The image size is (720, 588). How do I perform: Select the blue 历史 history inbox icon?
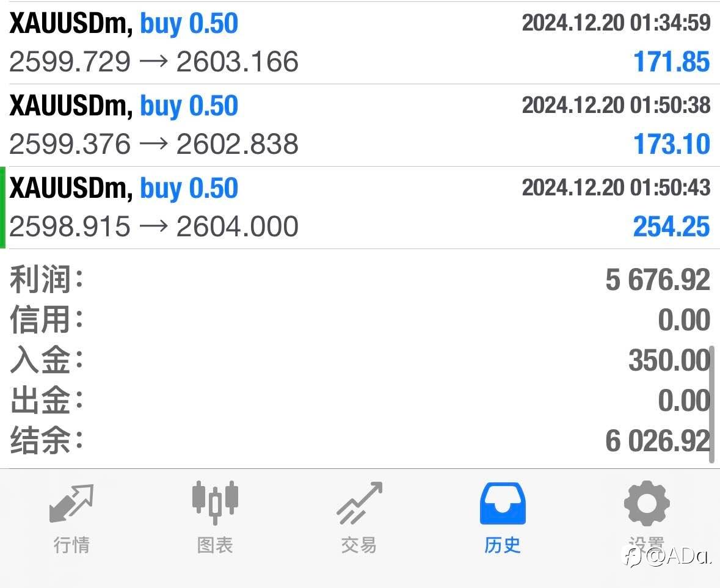[503, 503]
